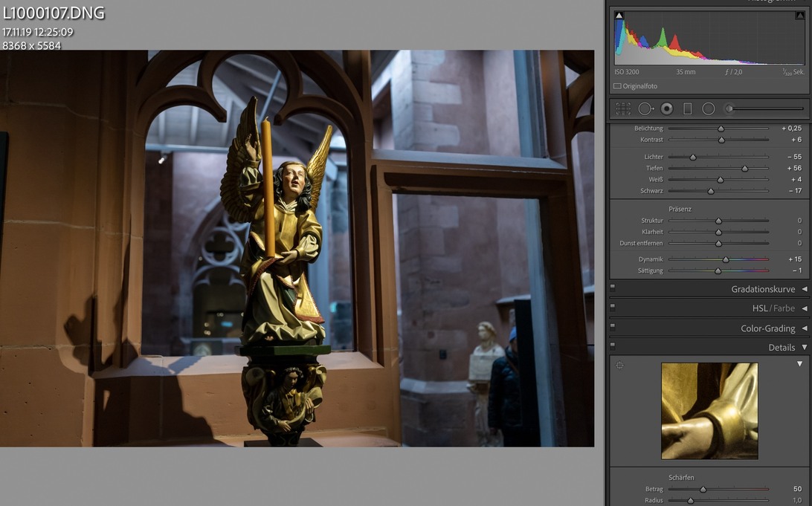Disable the Color-Grading panel switch
Viewport: 812px width, 506px height.
click(613, 325)
